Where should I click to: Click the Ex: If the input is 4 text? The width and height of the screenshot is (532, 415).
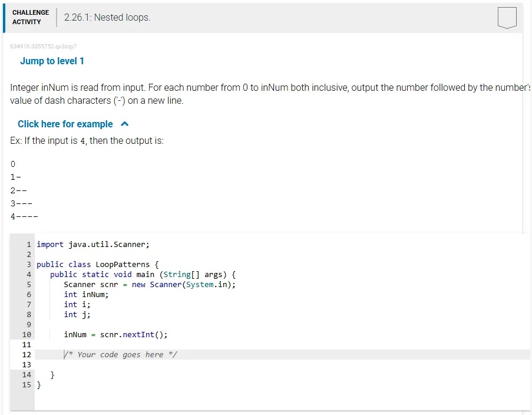point(87,141)
